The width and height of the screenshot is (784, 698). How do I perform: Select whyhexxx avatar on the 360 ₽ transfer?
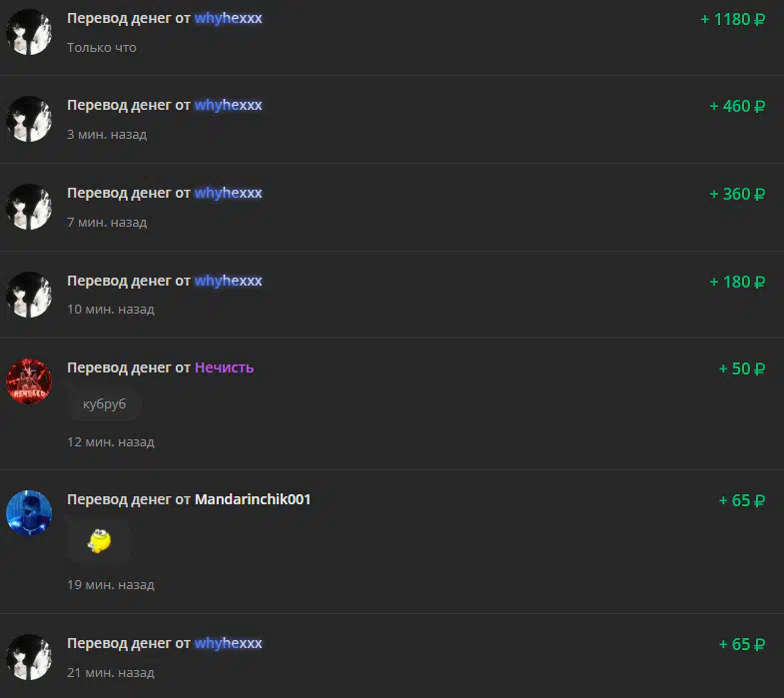29,207
